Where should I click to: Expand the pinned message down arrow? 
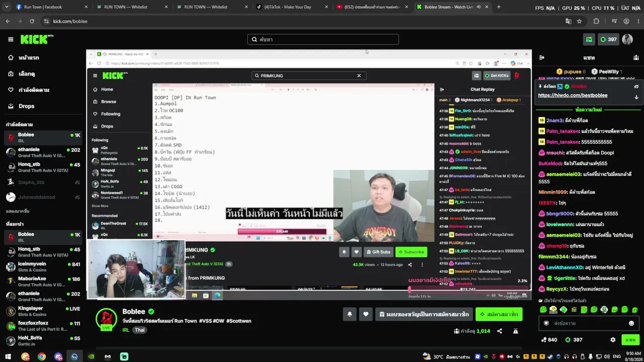click(636, 97)
